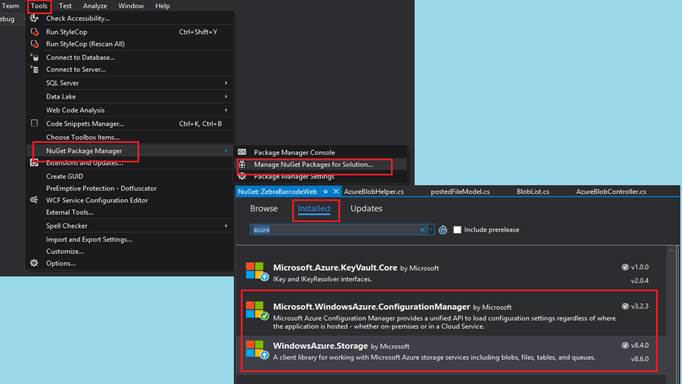Open the Tools menu
The width and height of the screenshot is (682, 384).
39,6
